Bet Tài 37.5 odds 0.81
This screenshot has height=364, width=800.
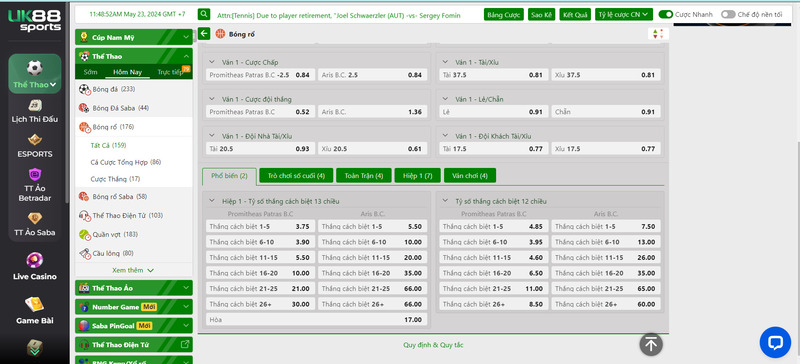tap(494, 75)
